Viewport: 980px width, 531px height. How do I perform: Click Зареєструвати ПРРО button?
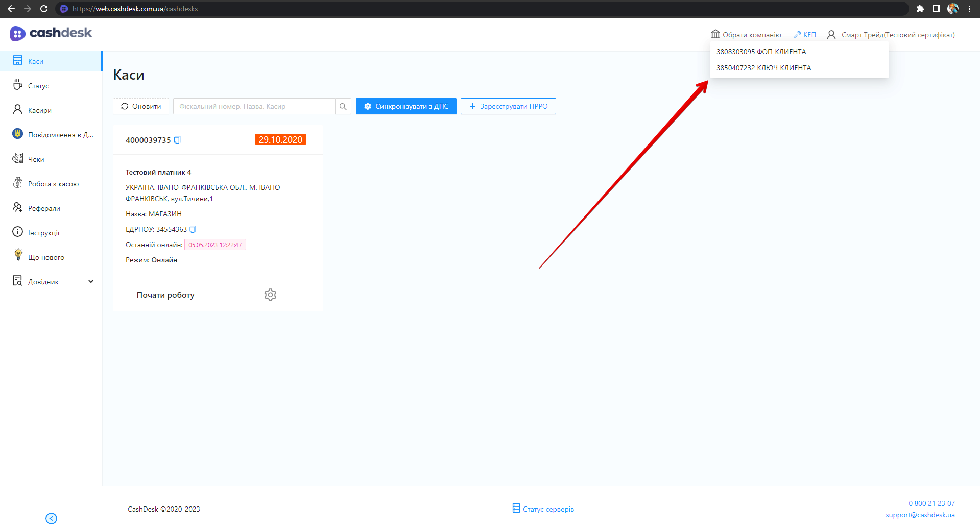(x=508, y=106)
